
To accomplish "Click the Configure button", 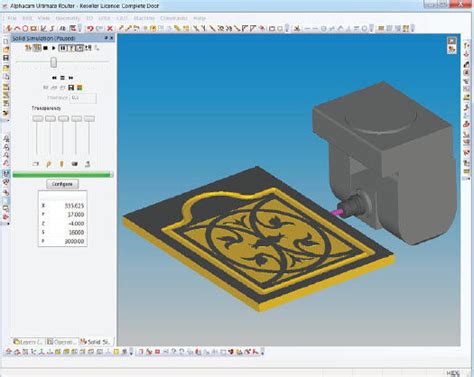I will (62, 184).
